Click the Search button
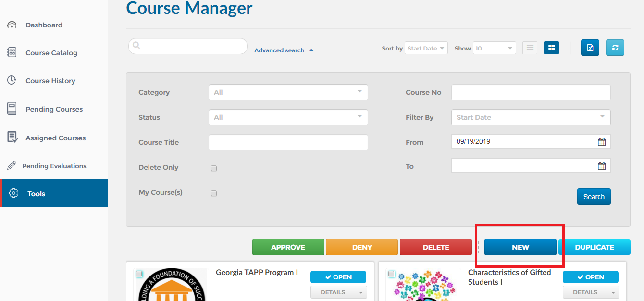This screenshot has height=301, width=644. click(594, 197)
